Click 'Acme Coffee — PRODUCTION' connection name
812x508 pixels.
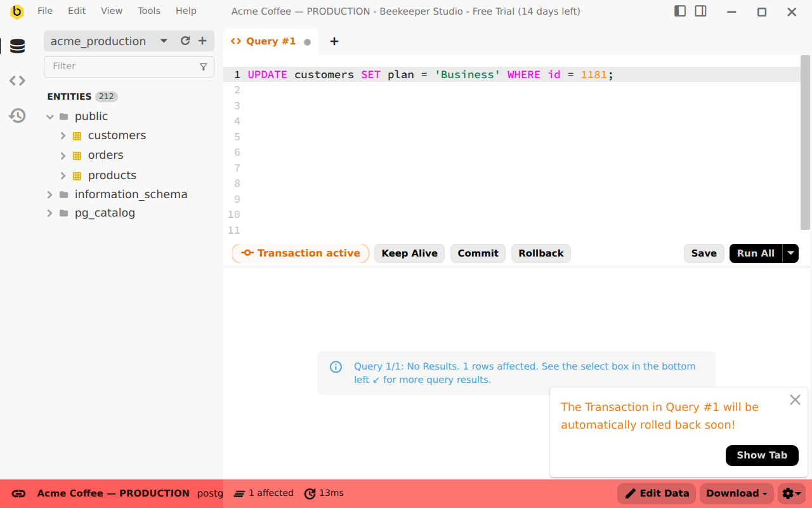coord(113,493)
